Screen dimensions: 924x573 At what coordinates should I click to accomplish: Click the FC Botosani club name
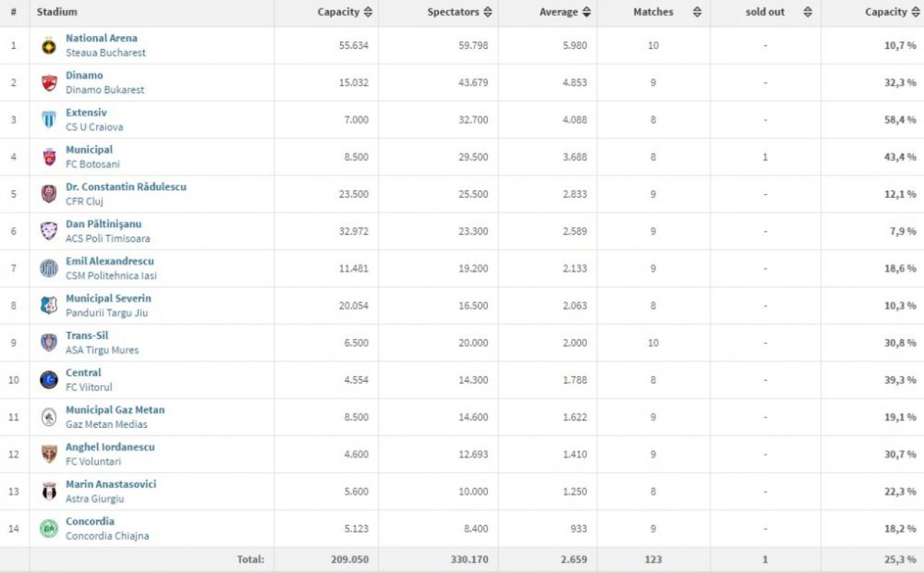coord(93,165)
